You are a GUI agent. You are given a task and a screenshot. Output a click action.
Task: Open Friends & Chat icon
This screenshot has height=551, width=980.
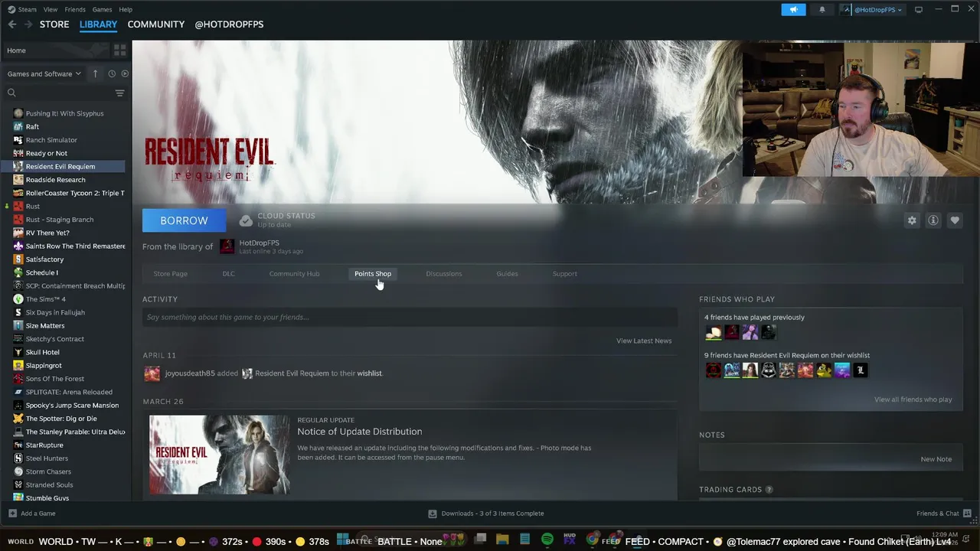[968, 514]
